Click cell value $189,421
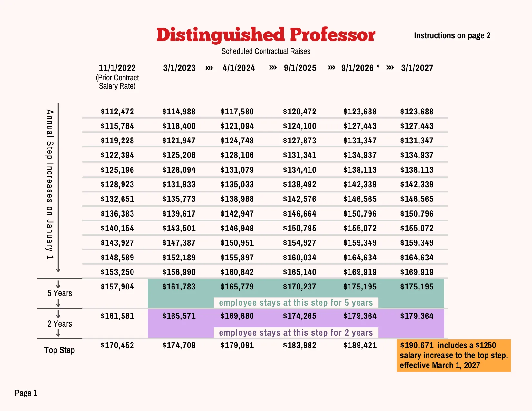This screenshot has width=532, height=411. (x=360, y=345)
